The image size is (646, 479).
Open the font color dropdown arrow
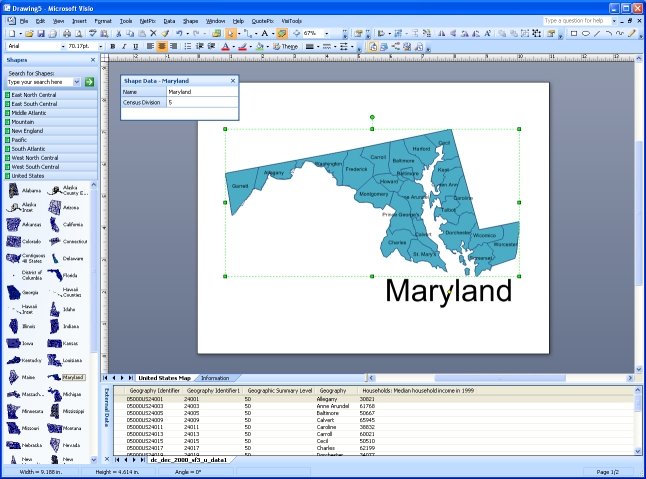(233, 47)
